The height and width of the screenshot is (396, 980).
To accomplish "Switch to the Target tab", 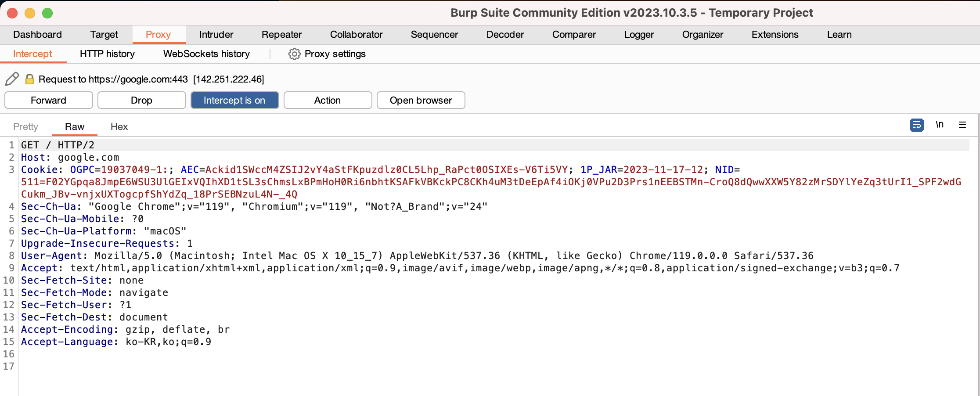I will point(104,35).
